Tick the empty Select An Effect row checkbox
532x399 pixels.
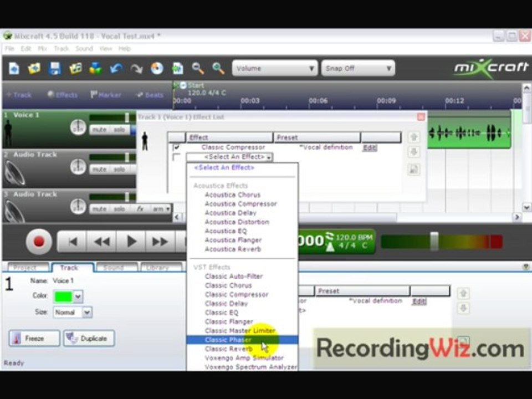click(x=176, y=157)
